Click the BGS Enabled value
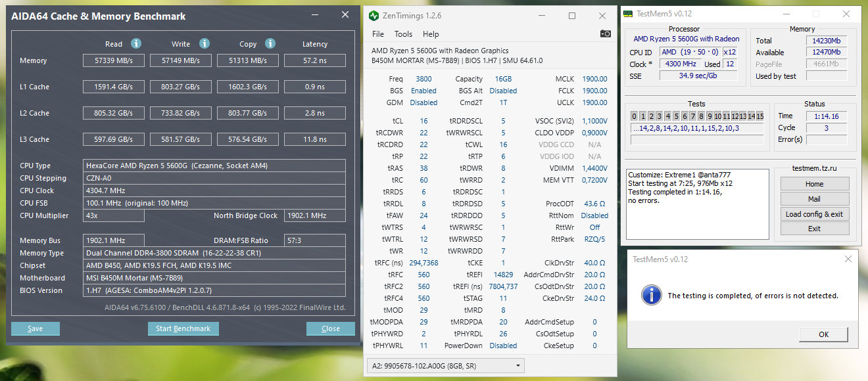This screenshot has height=381, width=868. [423, 91]
